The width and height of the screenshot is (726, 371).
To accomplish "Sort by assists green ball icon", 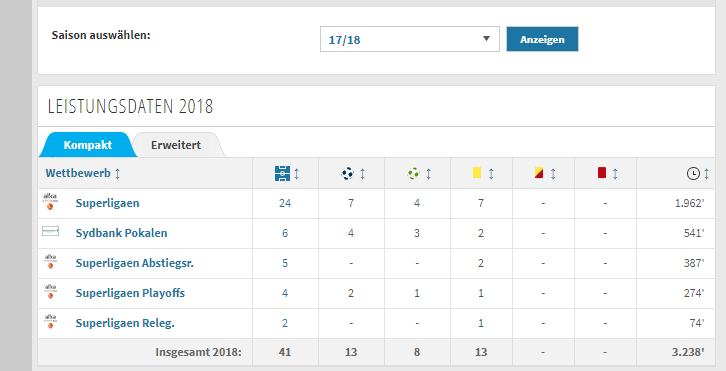I will (x=413, y=174).
